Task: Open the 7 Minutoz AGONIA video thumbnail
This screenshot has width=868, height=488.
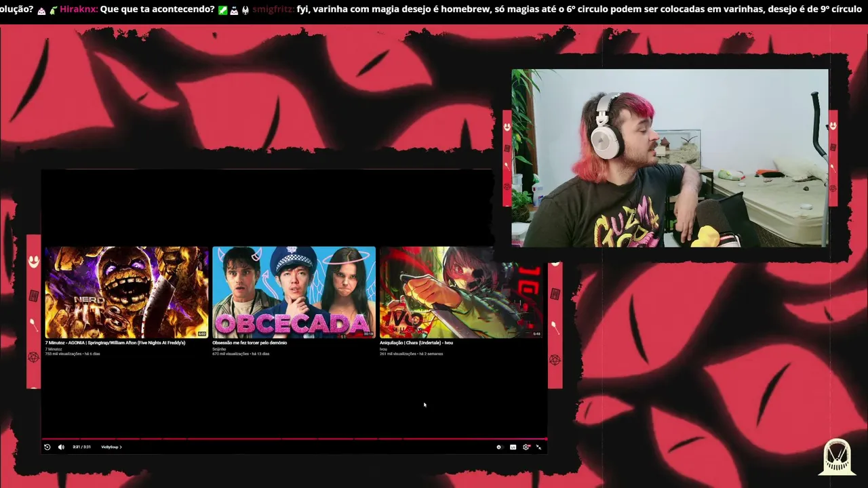Action: (x=127, y=292)
